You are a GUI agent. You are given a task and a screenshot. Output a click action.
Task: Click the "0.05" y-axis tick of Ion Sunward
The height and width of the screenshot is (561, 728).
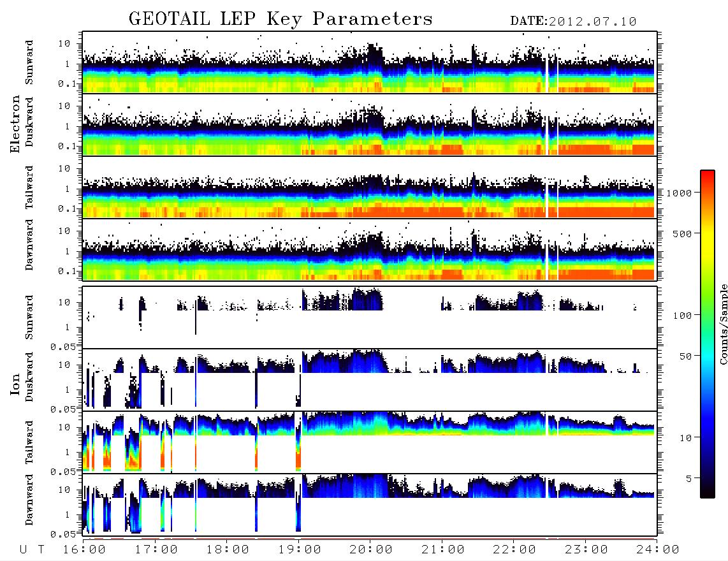click(63, 346)
